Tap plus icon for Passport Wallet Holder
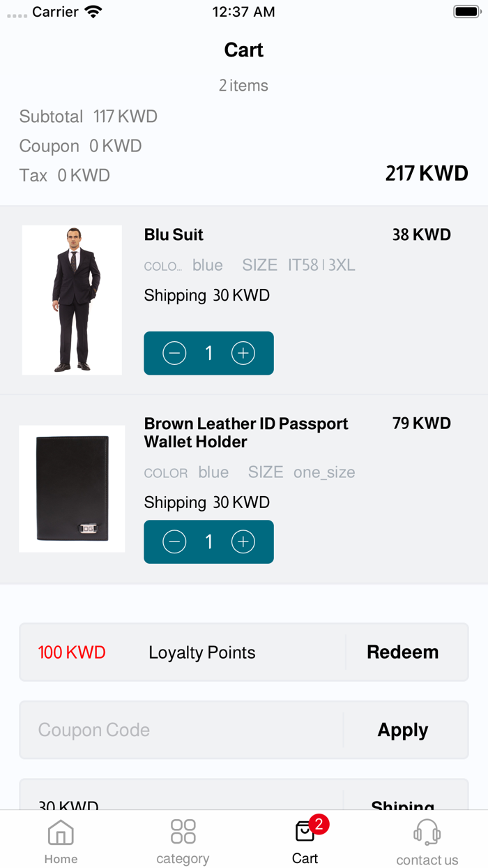Screen dimensions: 488x868 (243, 541)
